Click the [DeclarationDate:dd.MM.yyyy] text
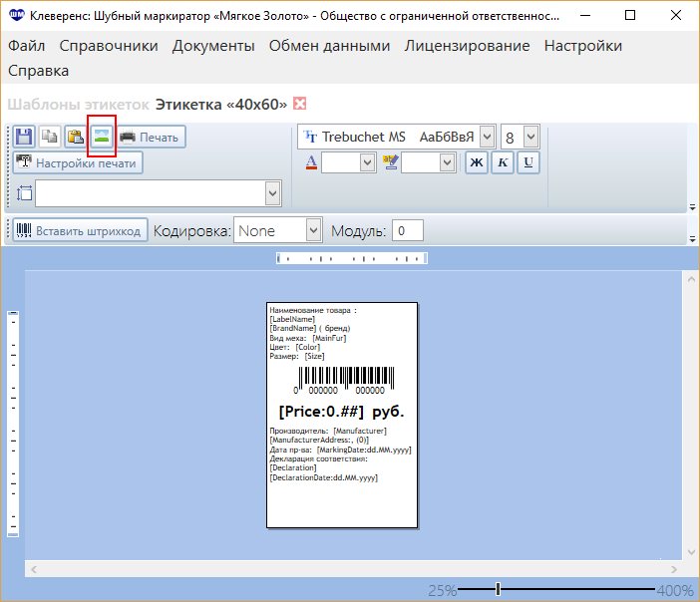Screen dimensions: 700x602 tap(324, 477)
